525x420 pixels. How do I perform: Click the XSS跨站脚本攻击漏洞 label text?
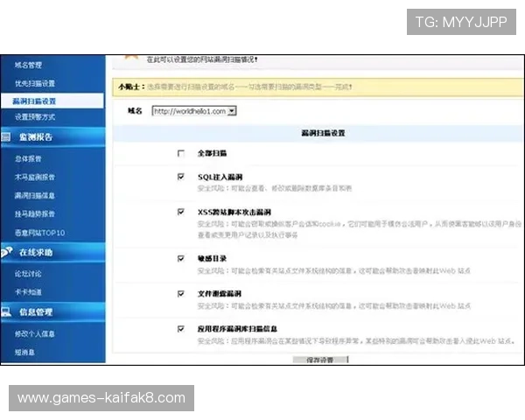(x=234, y=212)
